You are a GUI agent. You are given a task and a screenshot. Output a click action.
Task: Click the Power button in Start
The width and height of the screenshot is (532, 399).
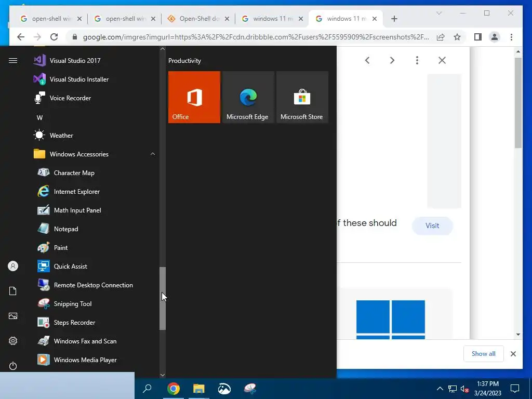[x=13, y=366]
